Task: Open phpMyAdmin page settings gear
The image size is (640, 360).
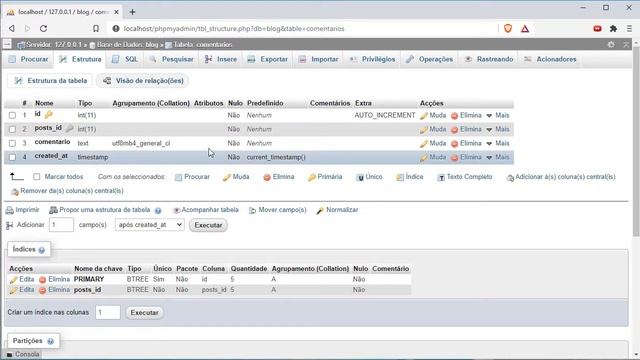Action: (611, 44)
